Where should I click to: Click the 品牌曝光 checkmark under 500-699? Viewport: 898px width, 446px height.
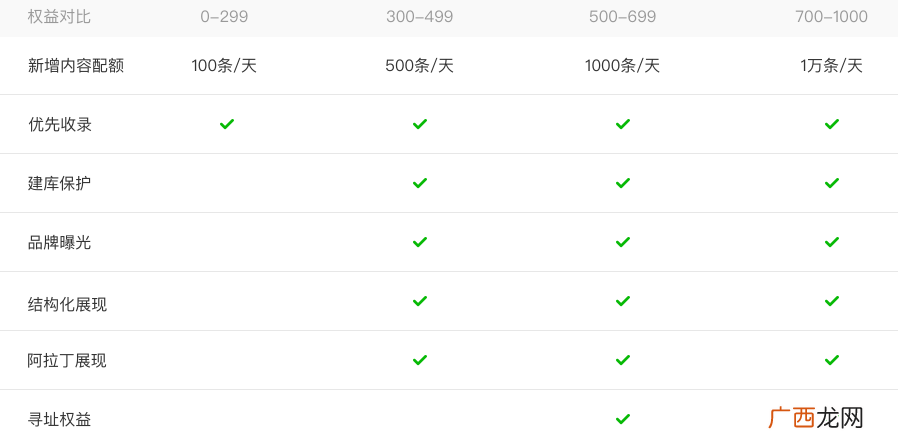coord(623,242)
